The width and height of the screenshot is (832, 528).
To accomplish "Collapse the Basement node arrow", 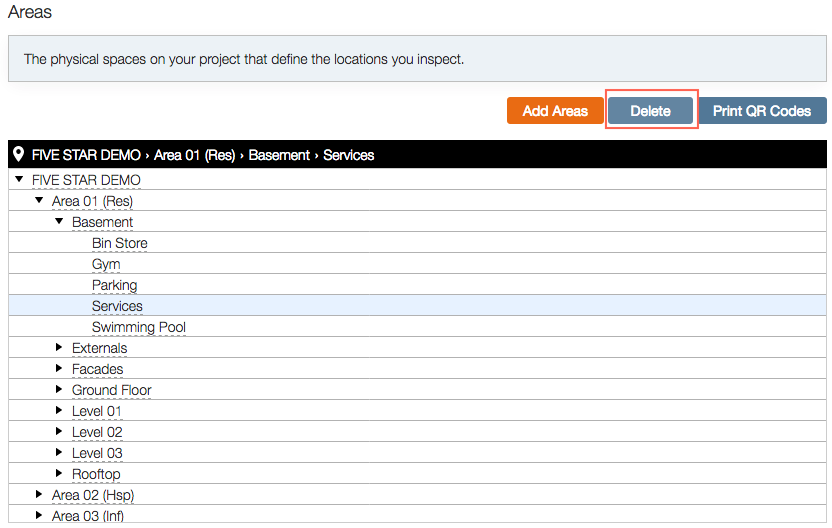I will click(x=59, y=221).
